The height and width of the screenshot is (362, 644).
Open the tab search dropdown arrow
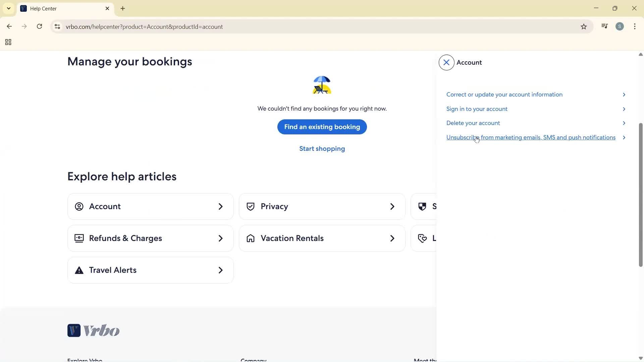pos(8,8)
